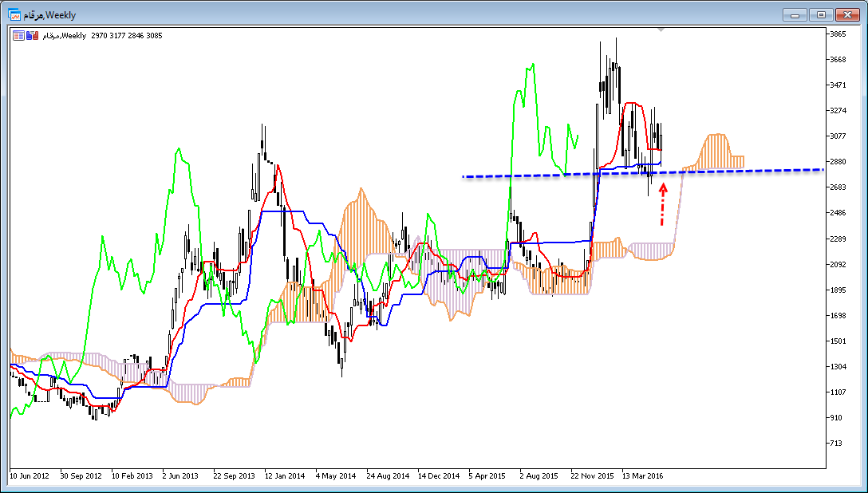
Task: Click price label 3077 on the price scale
Action: pyautogui.click(x=838, y=136)
